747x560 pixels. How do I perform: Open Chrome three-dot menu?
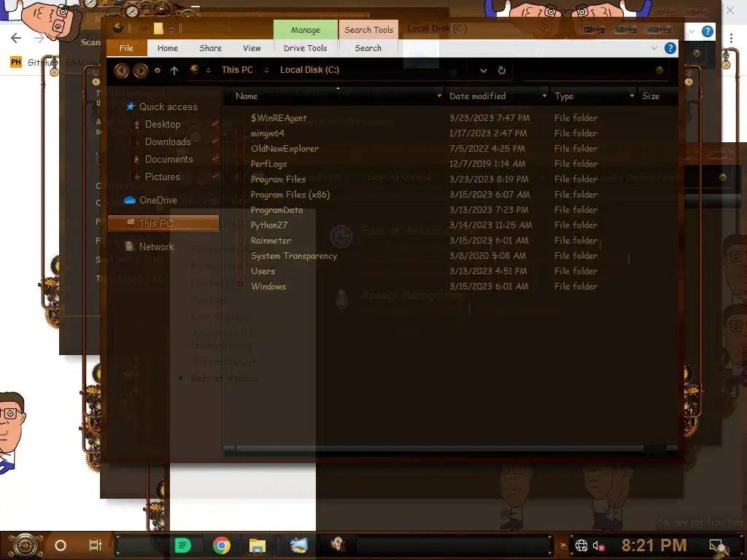click(x=731, y=38)
